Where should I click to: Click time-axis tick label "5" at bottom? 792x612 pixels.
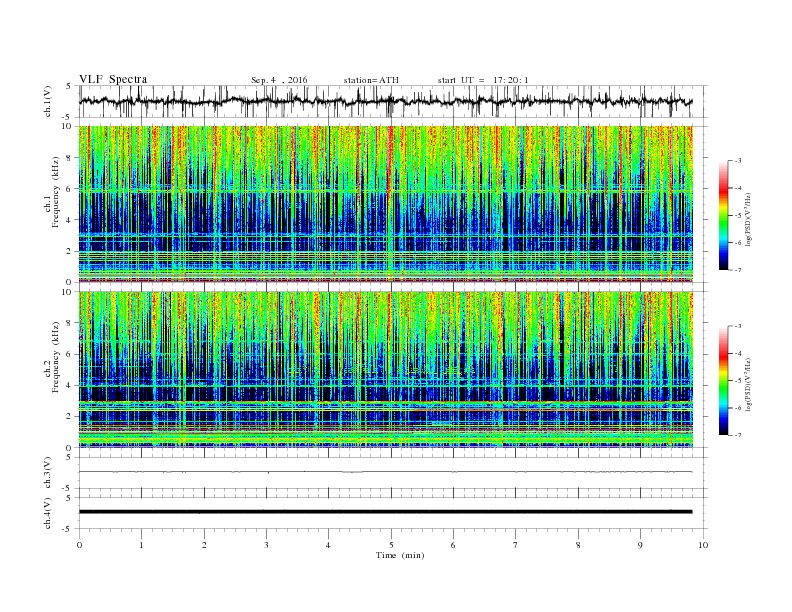tap(391, 545)
